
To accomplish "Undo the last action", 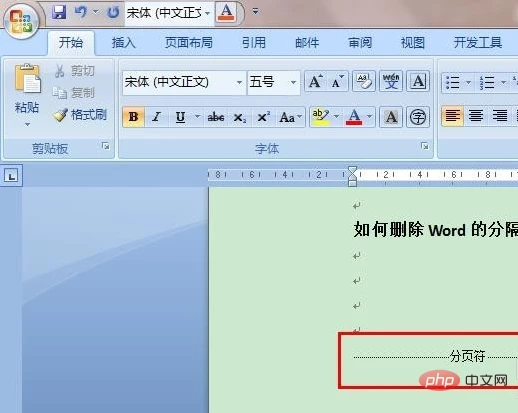I will point(80,12).
